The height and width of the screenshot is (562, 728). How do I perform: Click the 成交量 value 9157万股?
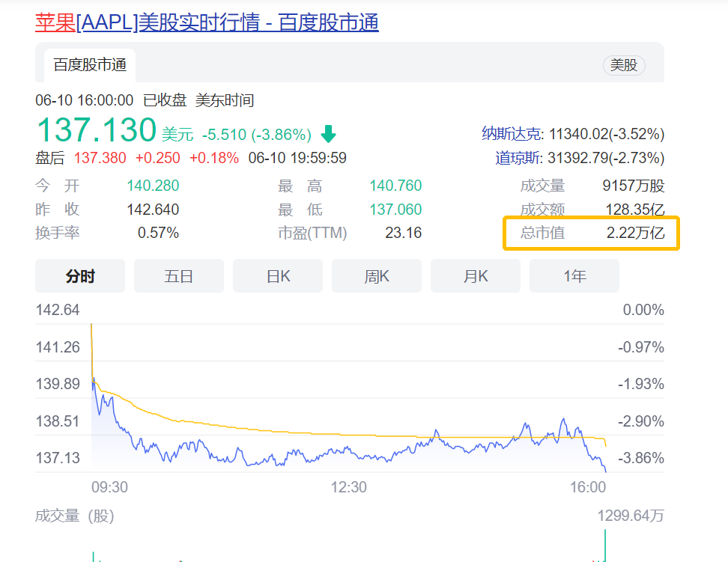634,186
